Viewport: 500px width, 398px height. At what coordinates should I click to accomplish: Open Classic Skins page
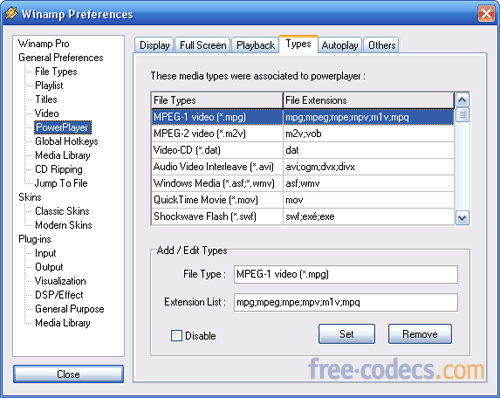62,211
